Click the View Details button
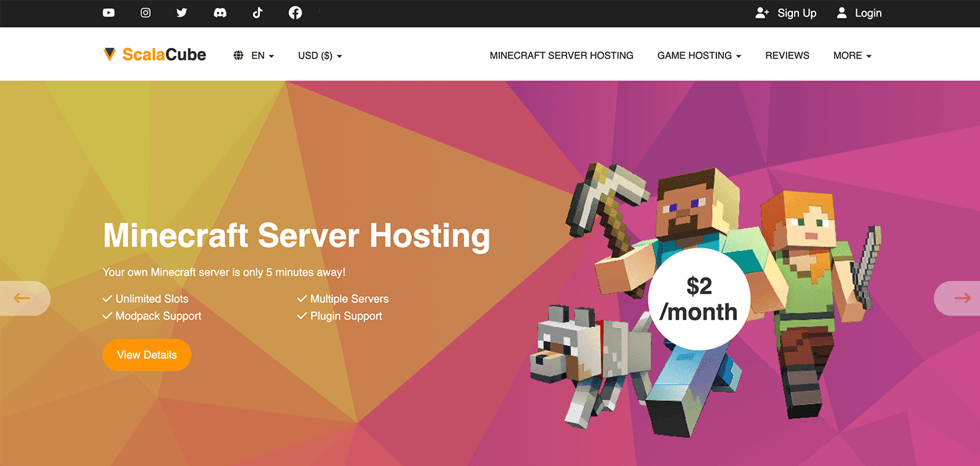 [146, 355]
